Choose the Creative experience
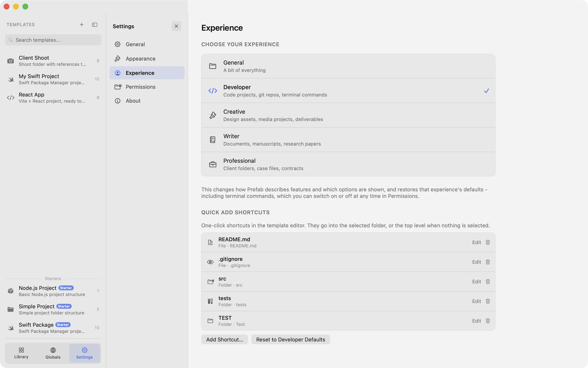This screenshot has height=368, width=588. coord(348,115)
